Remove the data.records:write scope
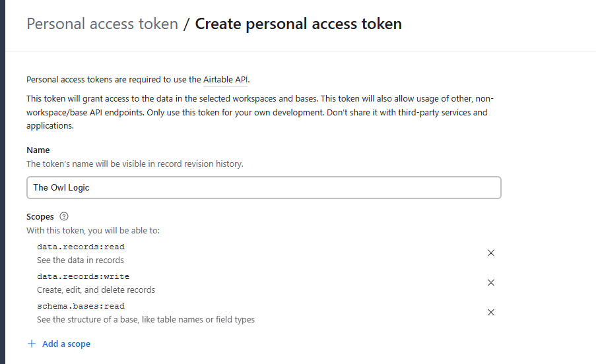Image resolution: width=596 pixels, height=364 pixels. pos(490,283)
